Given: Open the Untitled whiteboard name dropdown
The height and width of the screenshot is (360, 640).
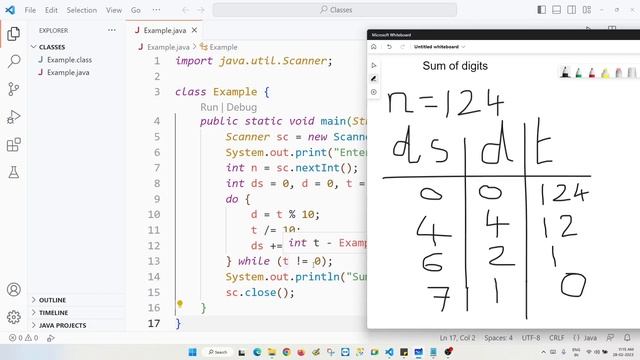Looking at the screenshot, I should [x=440, y=47].
